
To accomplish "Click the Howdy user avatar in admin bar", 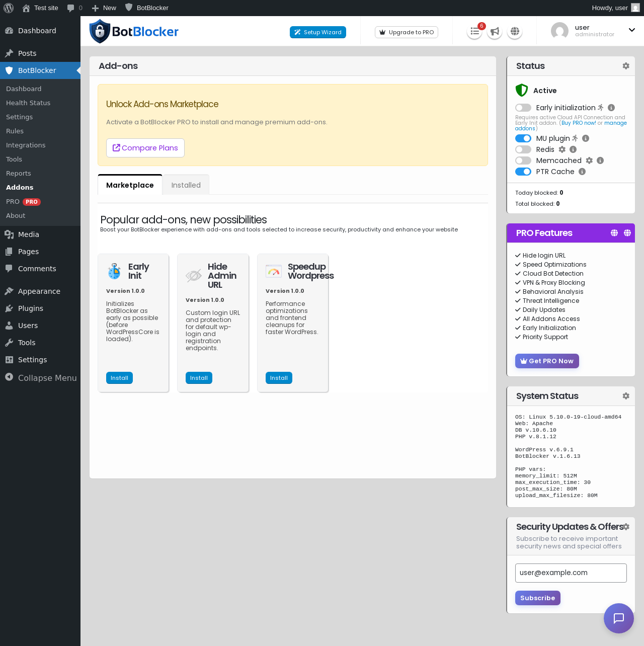I will pyautogui.click(x=635, y=8).
